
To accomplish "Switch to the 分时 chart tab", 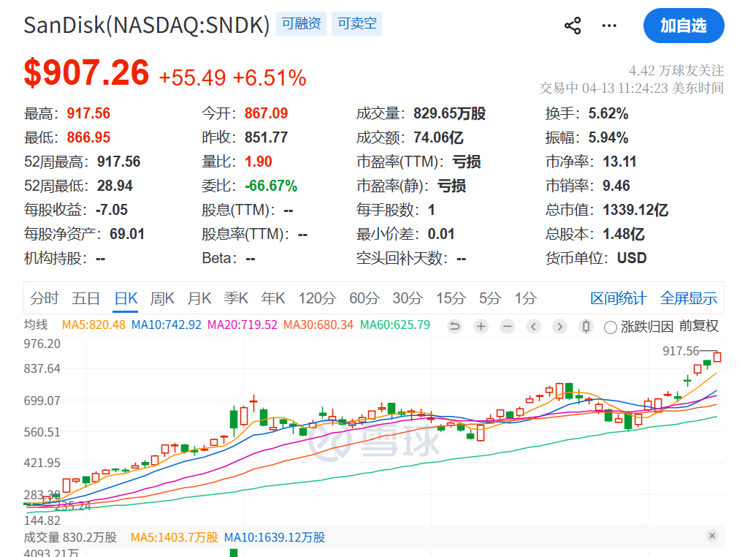I will (x=45, y=298).
